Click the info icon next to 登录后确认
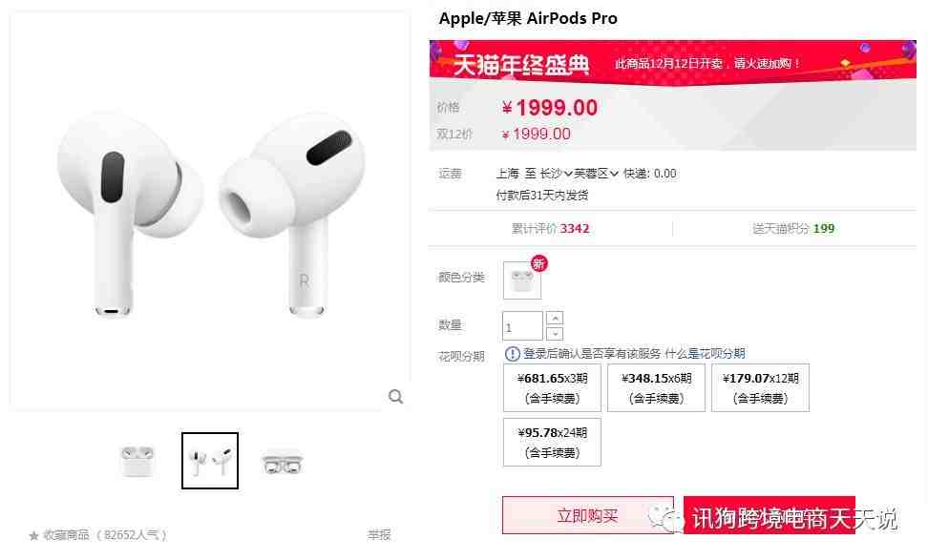The image size is (928, 560). pos(512,354)
